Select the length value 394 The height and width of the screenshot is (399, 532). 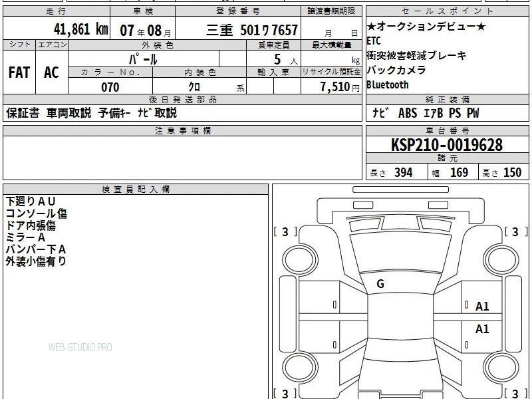(x=404, y=173)
